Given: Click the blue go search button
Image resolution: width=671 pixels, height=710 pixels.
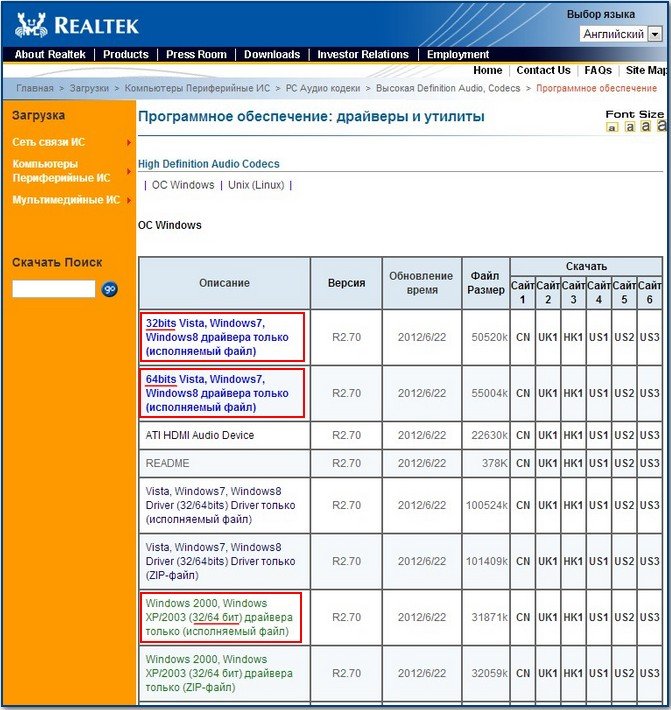Looking at the screenshot, I should [110, 289].
